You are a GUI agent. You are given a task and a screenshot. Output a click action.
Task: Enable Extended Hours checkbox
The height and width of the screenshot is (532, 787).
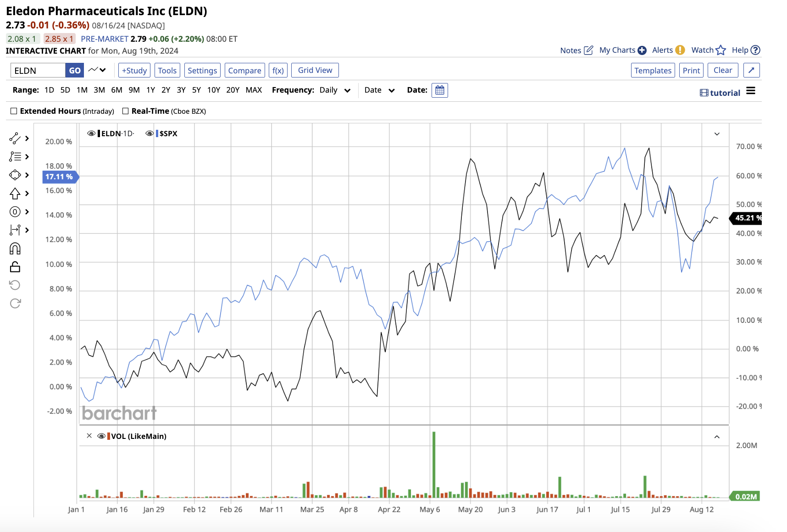[14, 111]
